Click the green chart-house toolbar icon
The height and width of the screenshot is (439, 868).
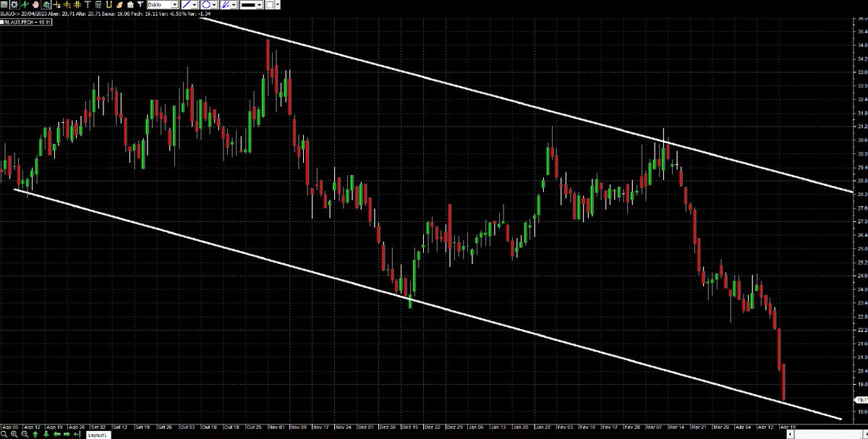(x=46, y=4)
